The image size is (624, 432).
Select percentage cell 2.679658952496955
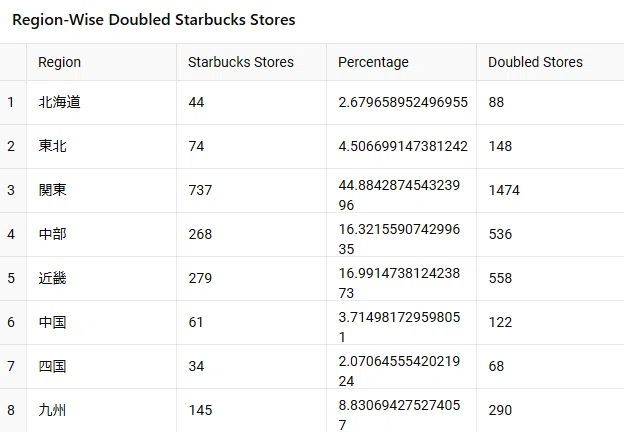coord(402,102)
